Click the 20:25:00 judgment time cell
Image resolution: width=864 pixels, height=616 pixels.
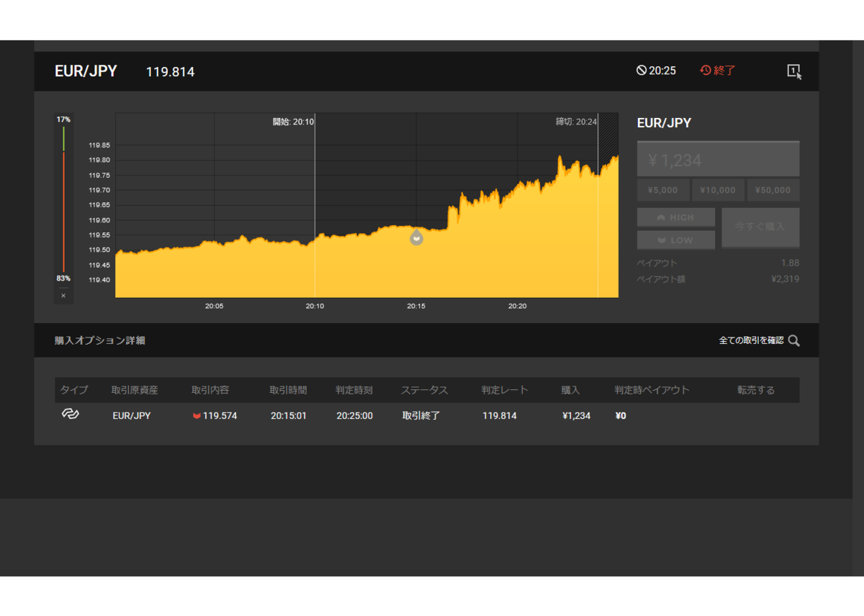coord(355,415)
